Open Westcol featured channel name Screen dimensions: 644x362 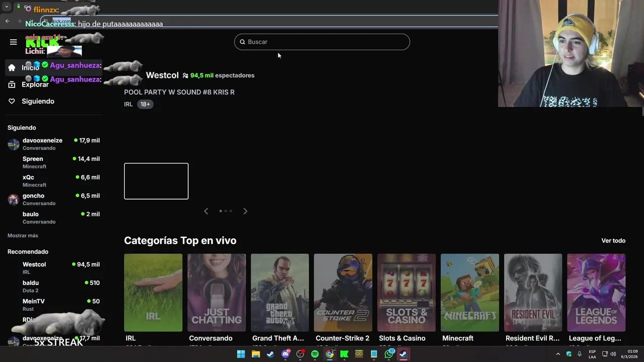tap(162, 75)
